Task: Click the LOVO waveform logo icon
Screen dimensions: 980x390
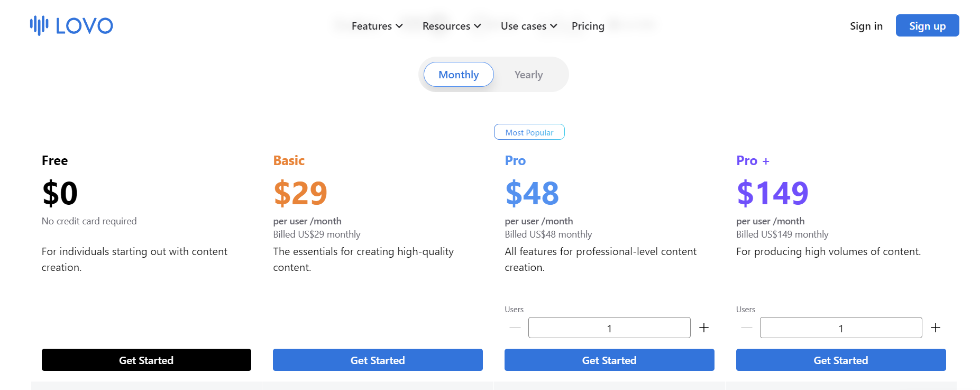Action: [x=39, y=25]
